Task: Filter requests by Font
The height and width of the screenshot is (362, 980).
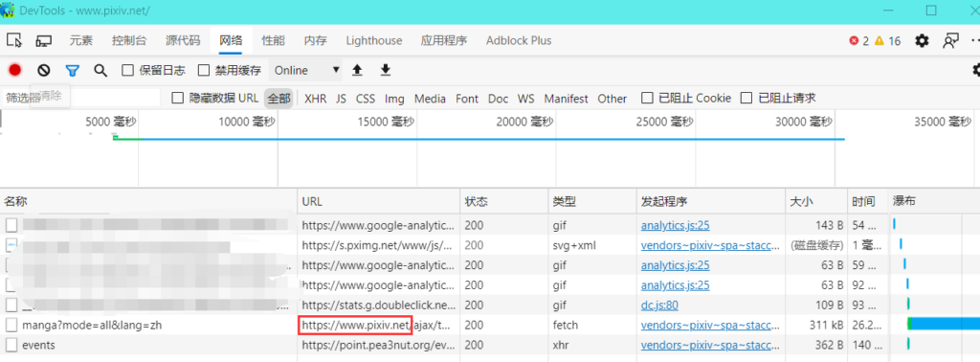Action: [x=467, y=98]
